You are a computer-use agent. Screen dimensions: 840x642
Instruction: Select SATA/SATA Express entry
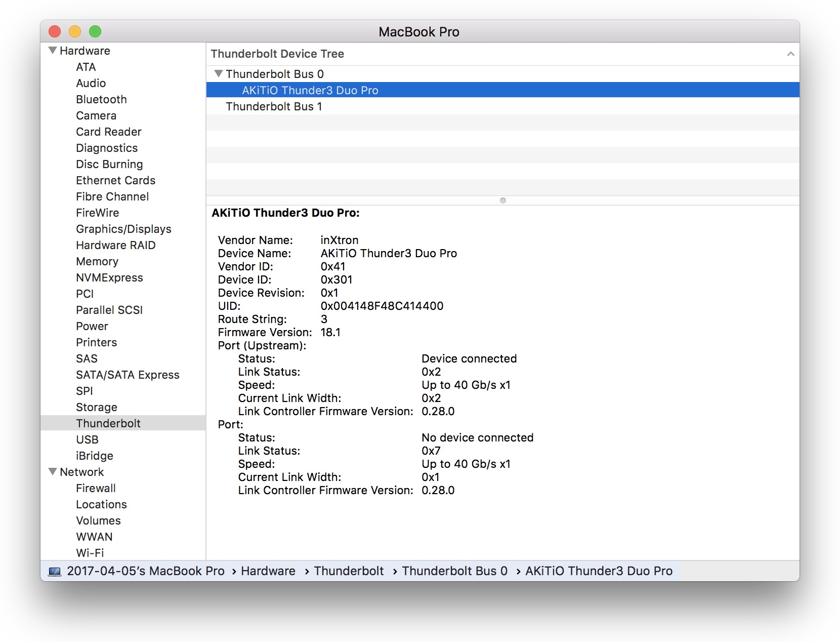pos(128,375)
